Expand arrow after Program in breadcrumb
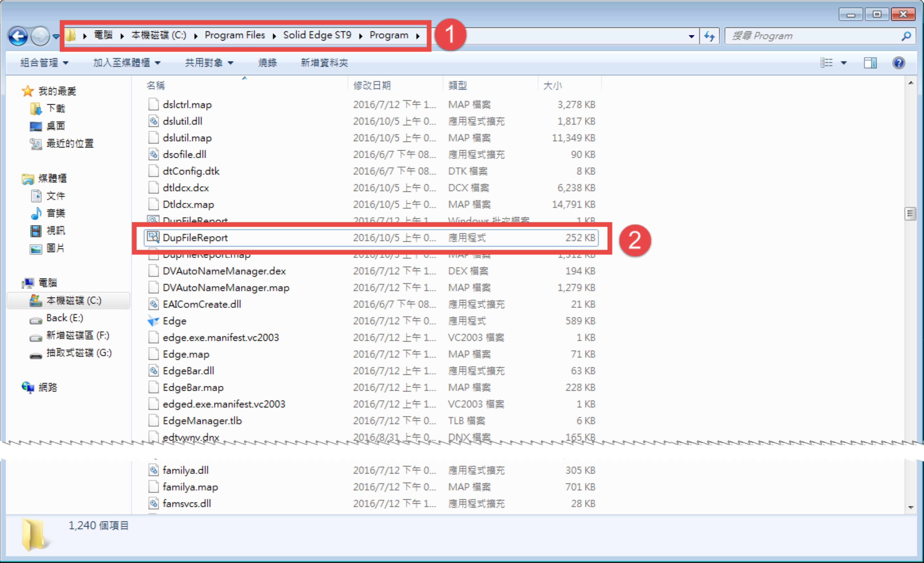Screen dimensions: 924x563 click(418, 36)
